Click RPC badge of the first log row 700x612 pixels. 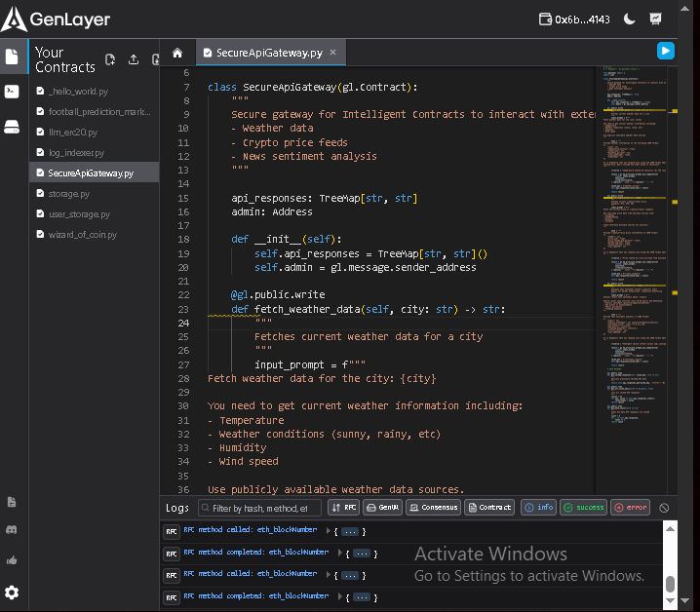[x=172, y=532]
